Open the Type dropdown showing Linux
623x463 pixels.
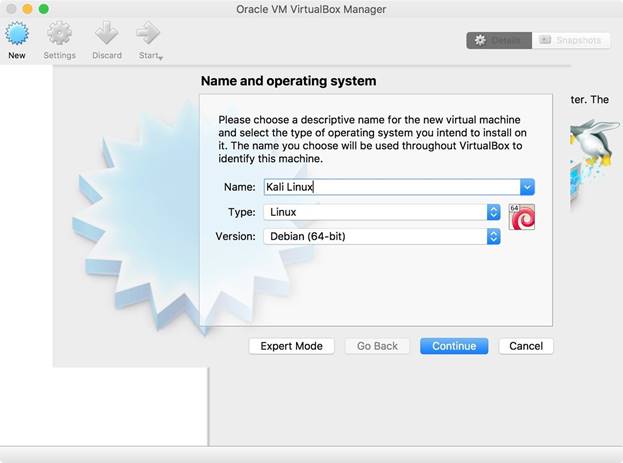tap(382, 212)
